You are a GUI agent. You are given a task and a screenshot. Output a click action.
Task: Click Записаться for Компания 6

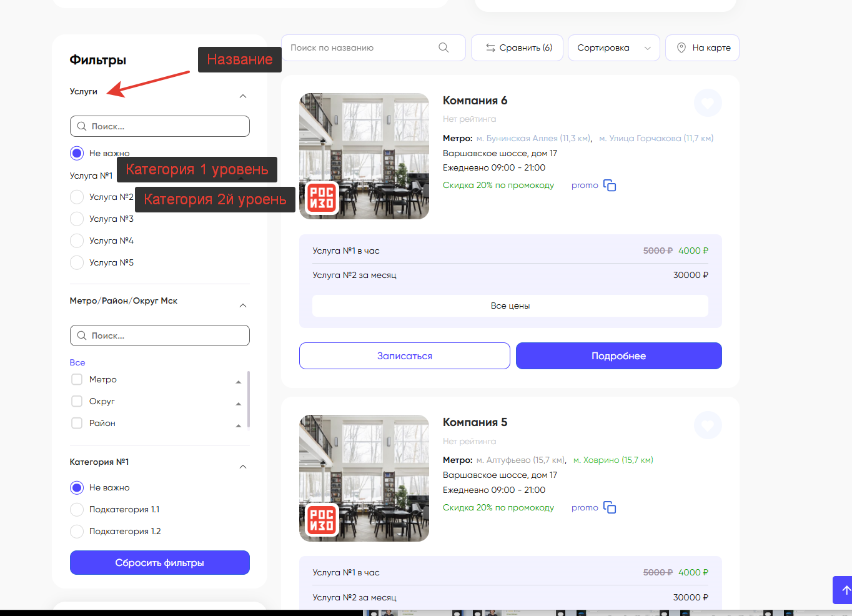coord(404,355)
